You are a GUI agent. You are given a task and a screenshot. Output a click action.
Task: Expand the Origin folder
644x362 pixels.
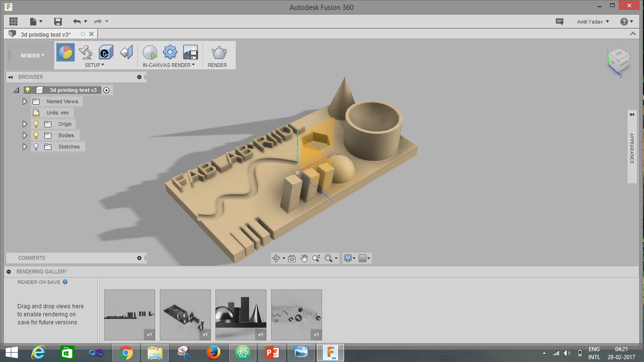pyautogui.click(x=25, y=124)
